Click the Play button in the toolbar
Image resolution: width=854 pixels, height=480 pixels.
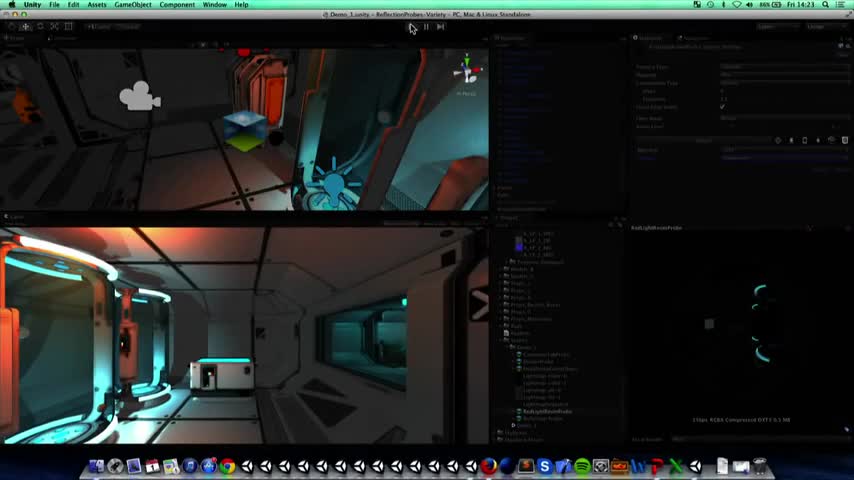point(412,27)
